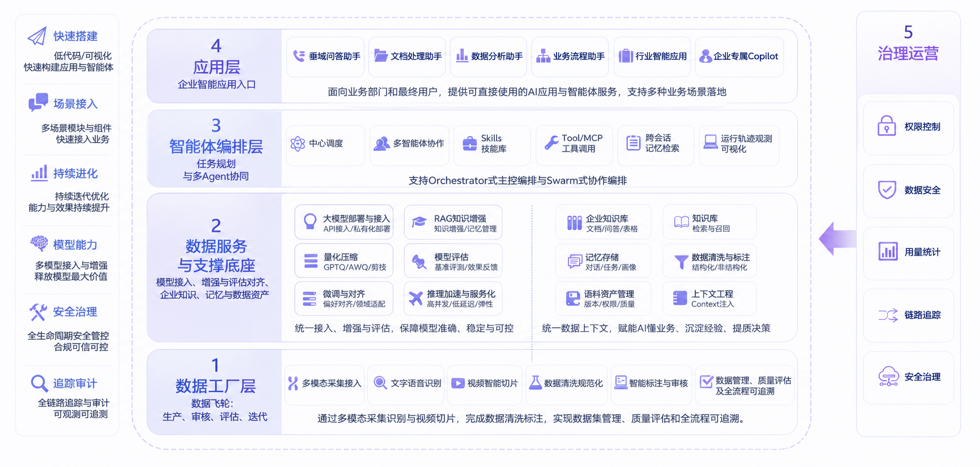
Task: Click the chat bubbles icon beside 场景接入
Action: [x=38, y=102]
